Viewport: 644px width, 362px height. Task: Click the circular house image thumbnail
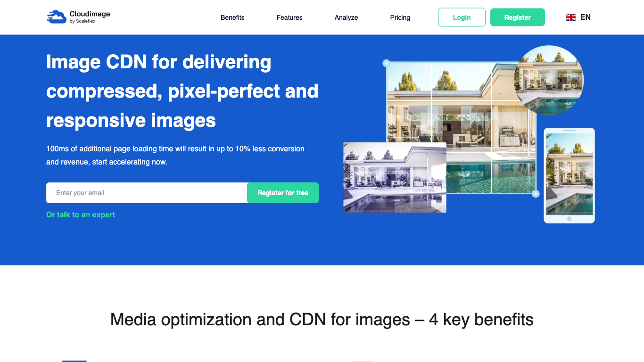pyautogui.click(x=548, y=80)
